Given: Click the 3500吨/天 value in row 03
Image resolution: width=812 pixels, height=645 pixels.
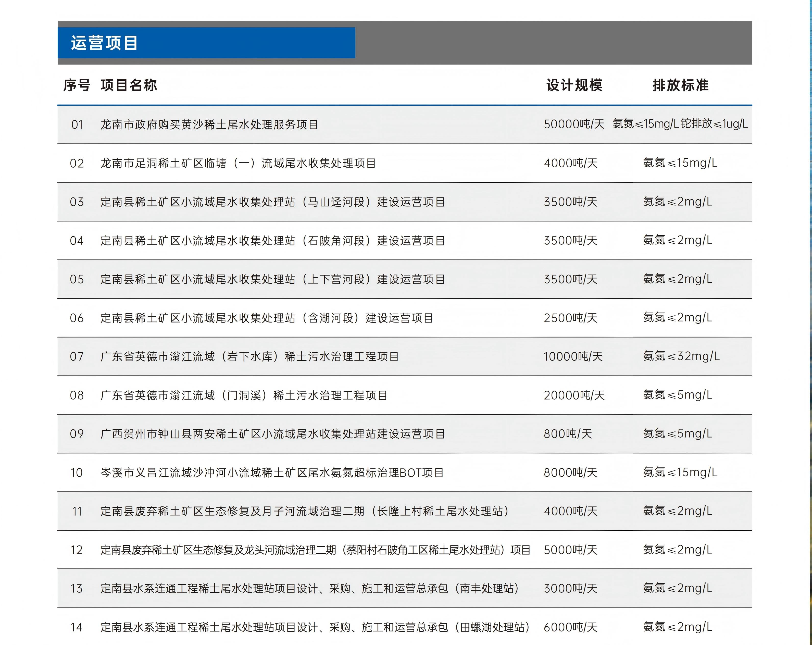Looking at the screenshot, I should pyautogui.click(x=571, y=202).
